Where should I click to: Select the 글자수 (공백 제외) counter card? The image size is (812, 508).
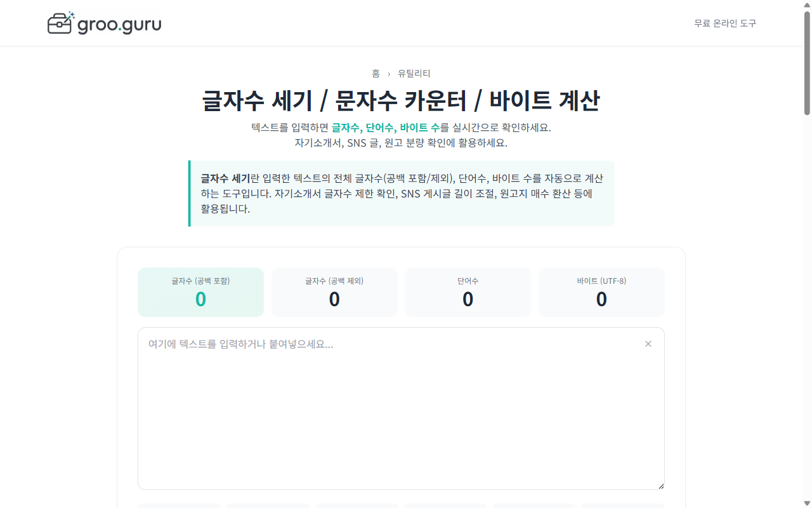[x=334, y=292]
